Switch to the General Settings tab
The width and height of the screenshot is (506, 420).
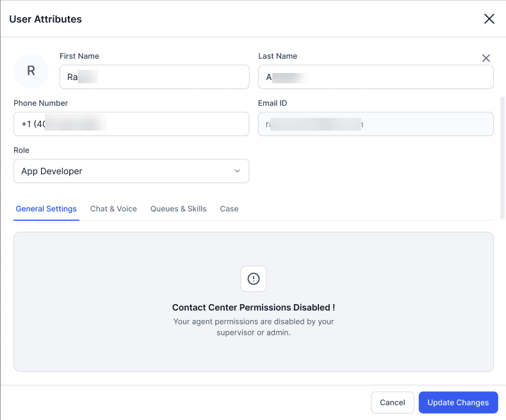pos(46,209)
